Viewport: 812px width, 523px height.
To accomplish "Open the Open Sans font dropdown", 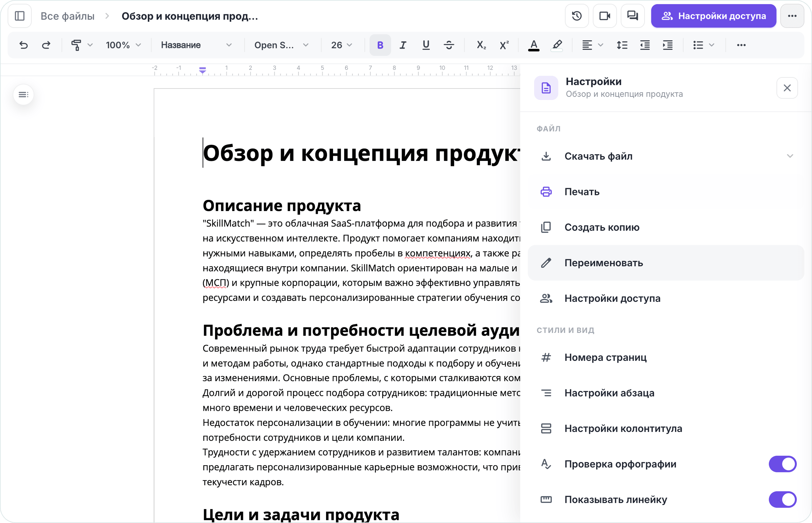I will pyautogui.click(x=281, y=45).
